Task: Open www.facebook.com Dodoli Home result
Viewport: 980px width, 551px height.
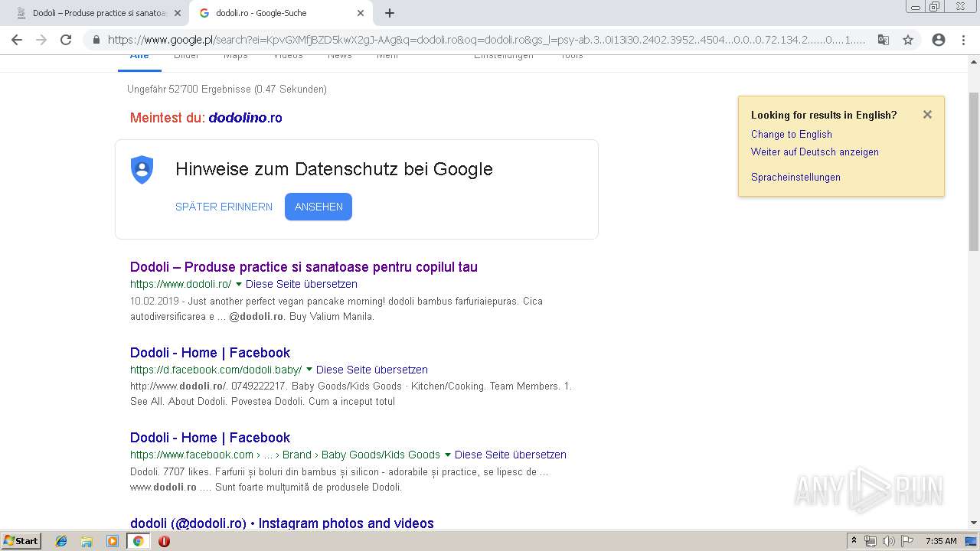Action: [210, 438]
